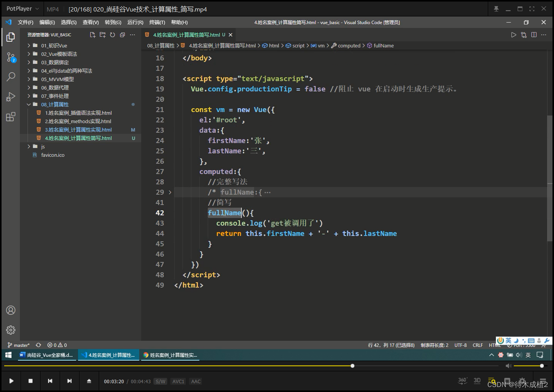The height and width of the screenshot is (392, 554).
Task: Pin PotPlayer window on top
Action: (496, 9)
